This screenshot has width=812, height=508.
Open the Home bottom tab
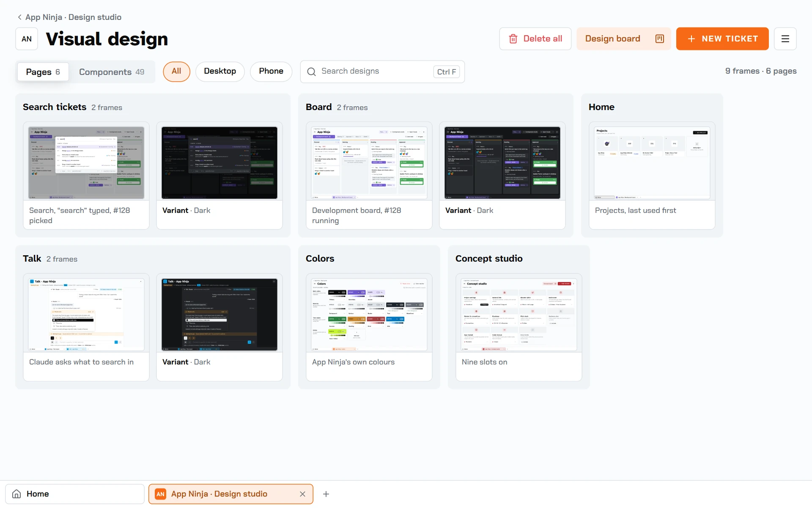point(75,494)
